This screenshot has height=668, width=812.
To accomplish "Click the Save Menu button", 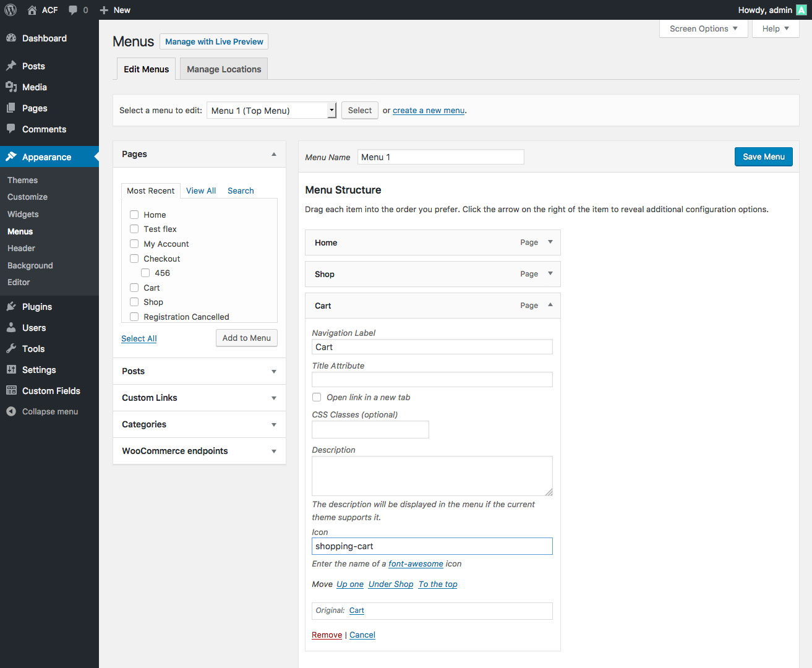I will coord(763,156).
